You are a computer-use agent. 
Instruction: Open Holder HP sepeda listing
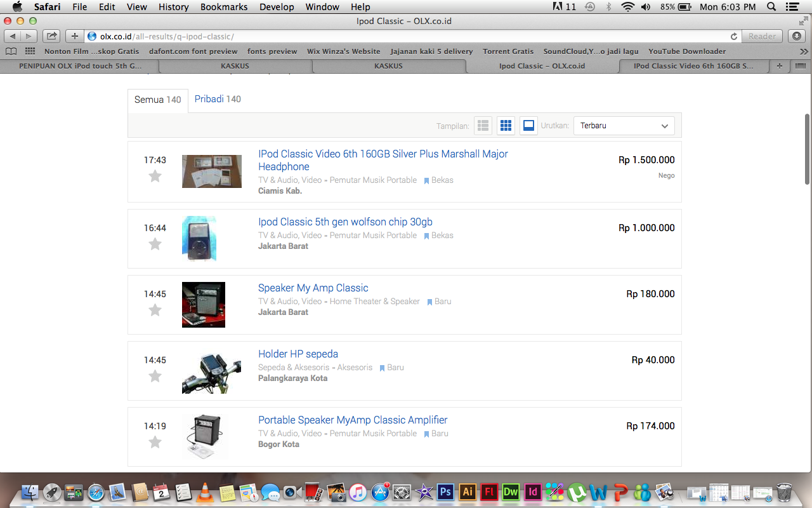(298, 354)
